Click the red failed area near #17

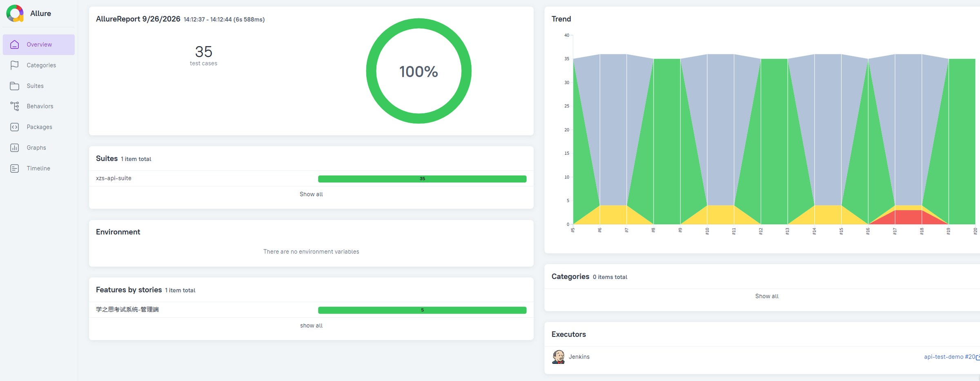click(908, 217)
